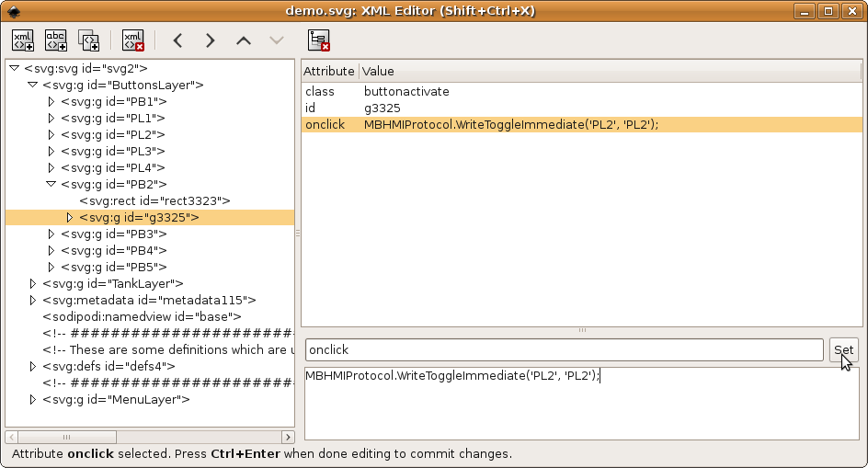Viewport: 868px width, 468px height.
Task: Click the Value column header
Action: click(610, 71)
